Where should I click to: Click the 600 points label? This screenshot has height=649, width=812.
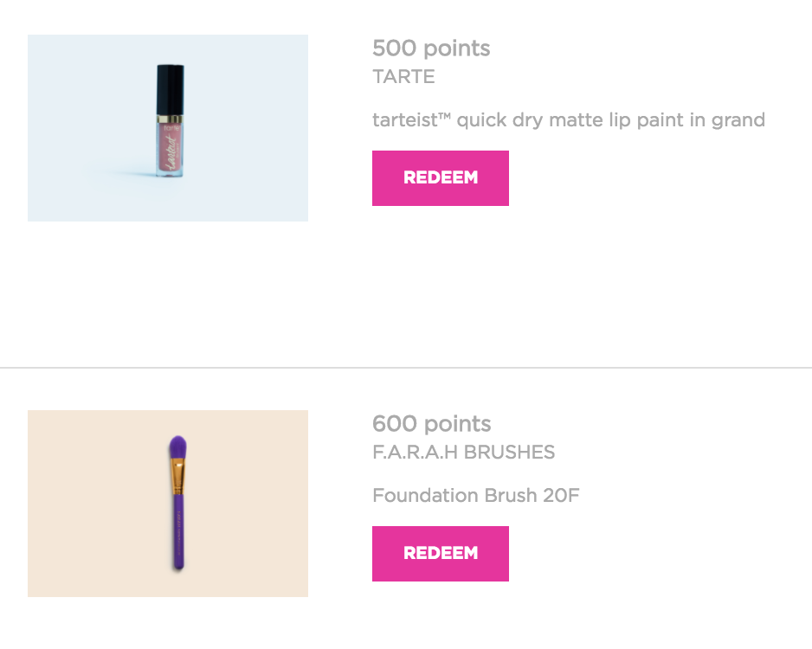coord(431,424)
